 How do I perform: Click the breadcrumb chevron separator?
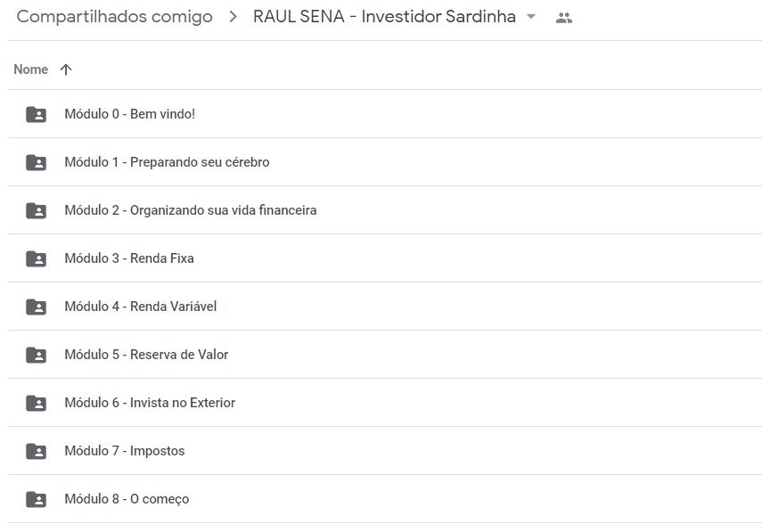(234, 18)
